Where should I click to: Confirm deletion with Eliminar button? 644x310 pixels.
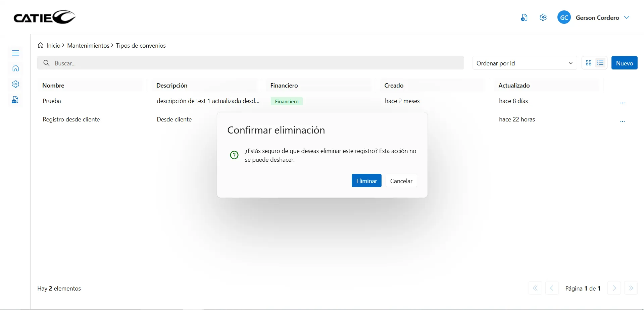[366, 181]
